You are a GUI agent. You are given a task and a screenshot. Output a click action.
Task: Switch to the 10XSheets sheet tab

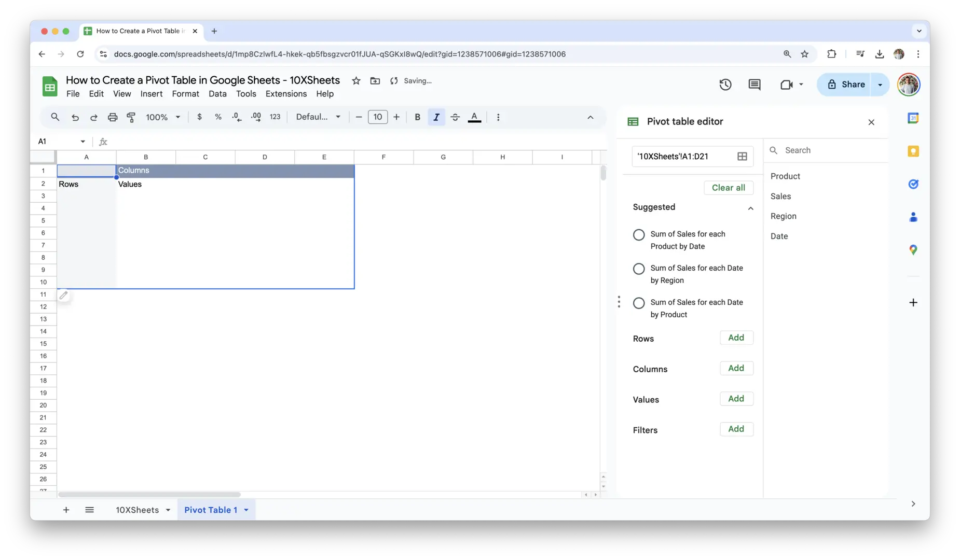[137, 510]
